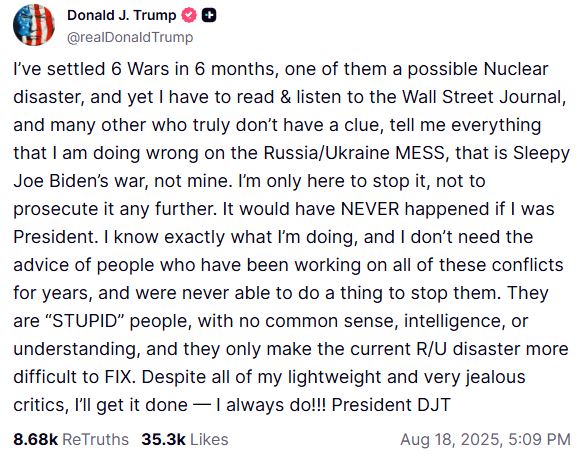View the 35.3k Likes count
Viewport: 579px width, 464px height.
pos(163,439)
